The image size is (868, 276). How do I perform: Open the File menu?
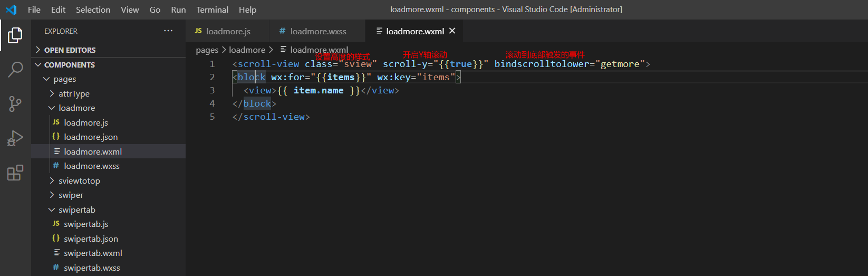point(34,9)
